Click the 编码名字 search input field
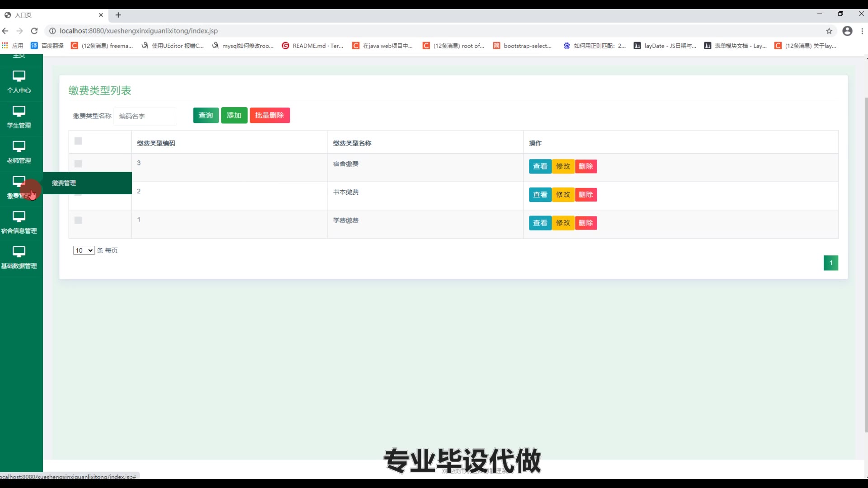 tap(145, 116)
